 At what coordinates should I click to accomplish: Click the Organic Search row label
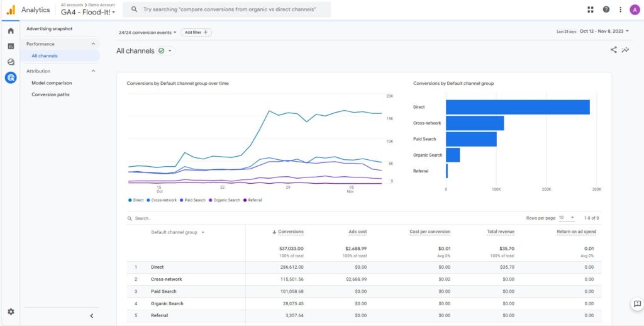coord(167,304)
